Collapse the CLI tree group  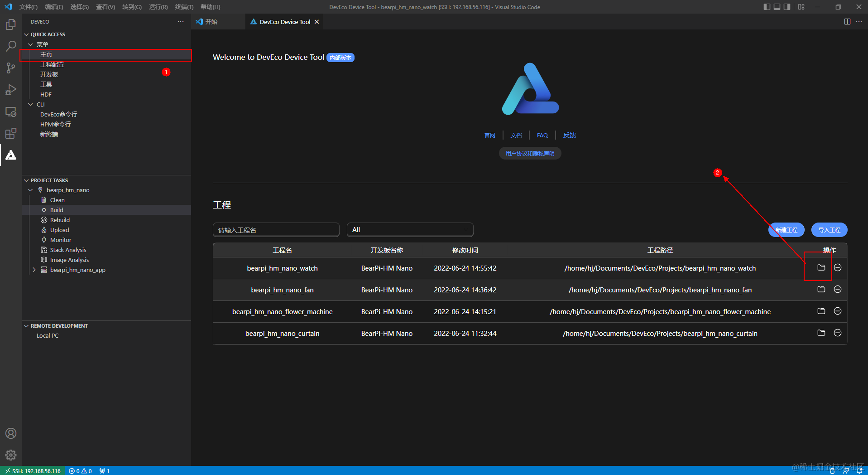pos(30,104)
